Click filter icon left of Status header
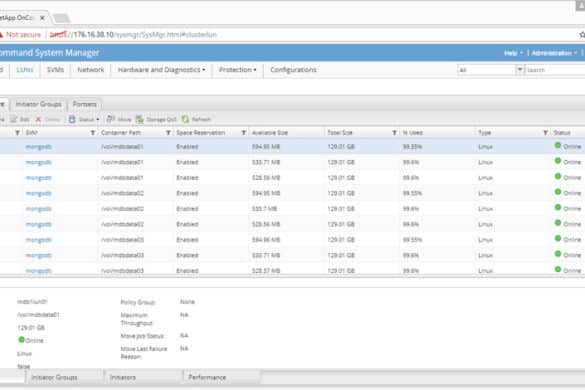The image size is (585, 390). point(545,133)
